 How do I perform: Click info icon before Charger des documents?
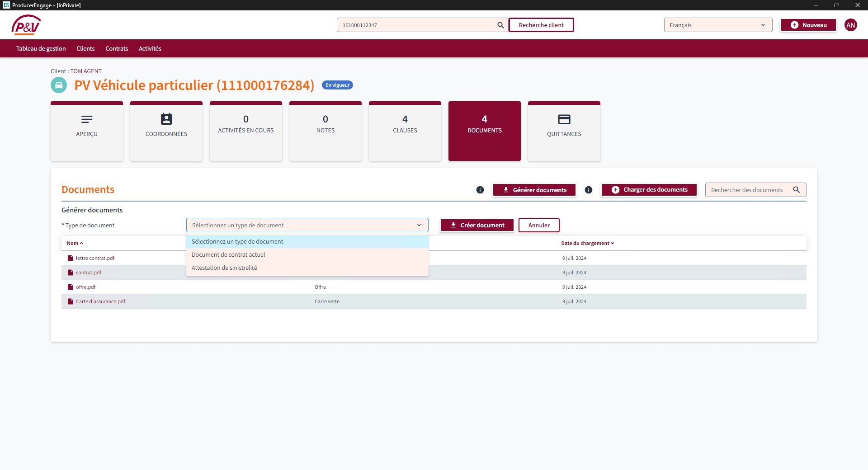[589, 190]
